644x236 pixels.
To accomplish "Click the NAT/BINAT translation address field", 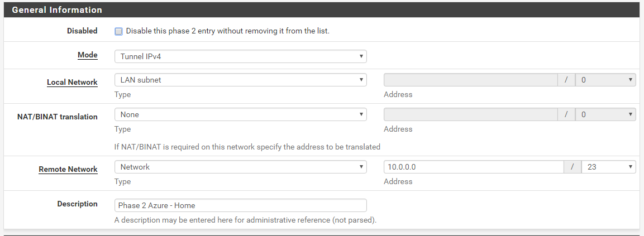I will pyautogui.click(x=471, y=114).
